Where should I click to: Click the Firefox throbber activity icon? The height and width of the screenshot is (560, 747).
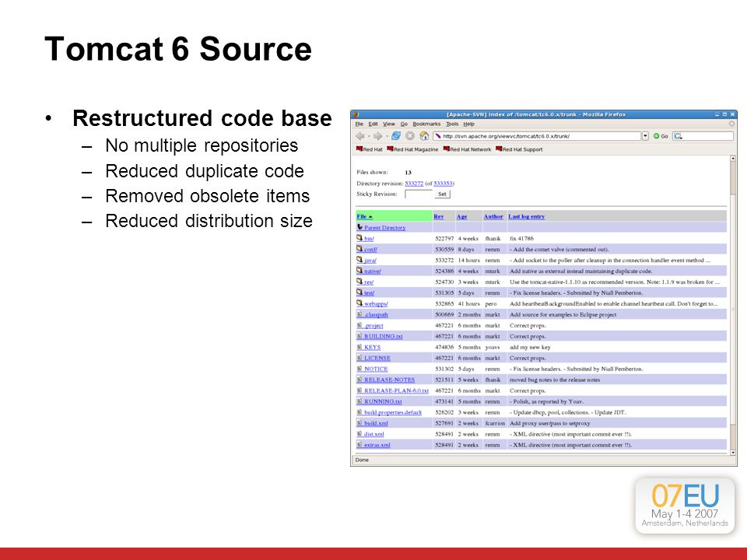point(731,124)
